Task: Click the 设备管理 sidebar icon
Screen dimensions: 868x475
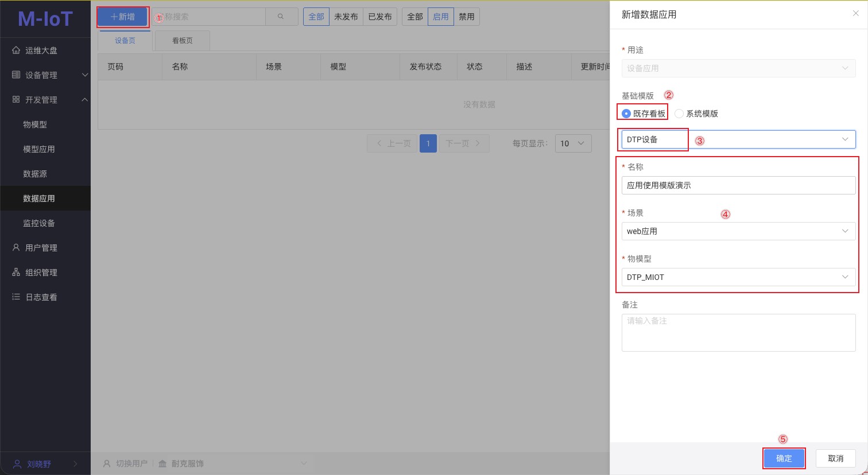Action: pyautogui.click(x=16, y=75)
